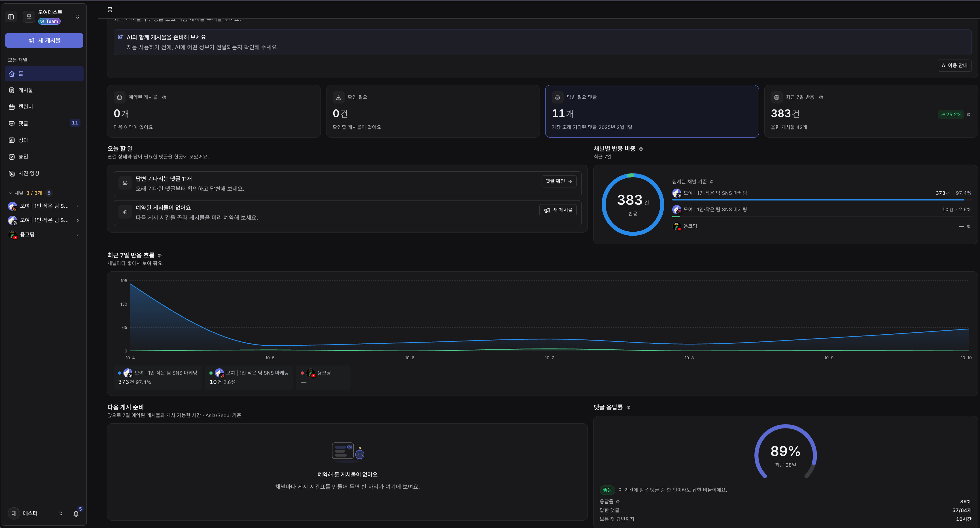The image size is (980, 528).
Task: Open the notifications bell
Action: point(76,514)
